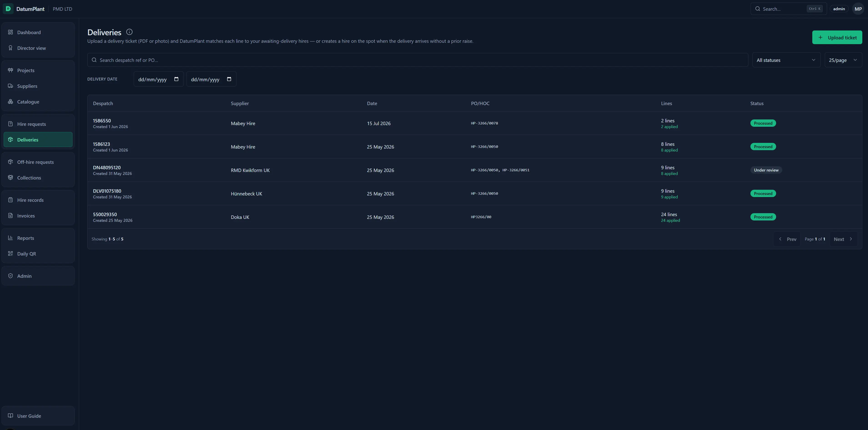Click the Suppliers truck icon
868x430 pixels.
10,86
